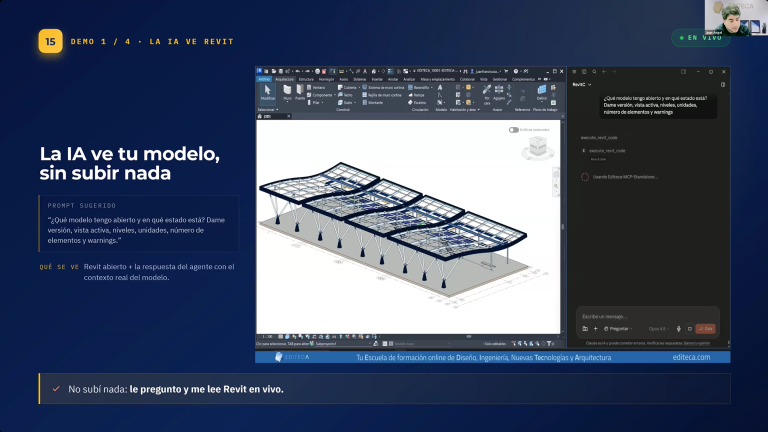Select the Por cara opening tool

486,95
